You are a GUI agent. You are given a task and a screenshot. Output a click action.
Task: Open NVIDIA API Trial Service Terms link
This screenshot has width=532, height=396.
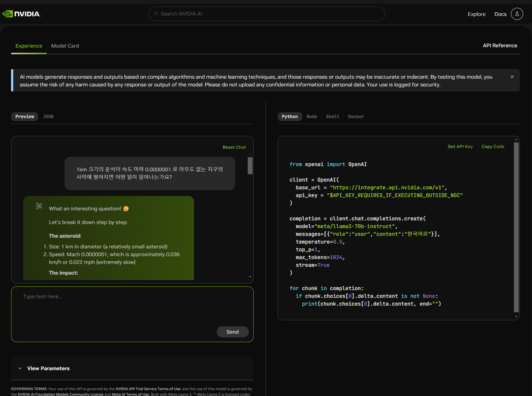148,389
